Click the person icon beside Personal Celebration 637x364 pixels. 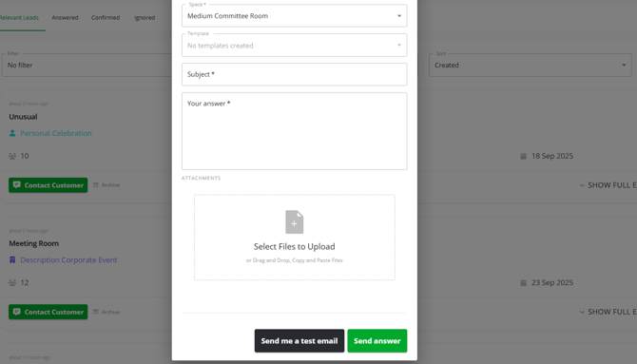click(12, 133)
